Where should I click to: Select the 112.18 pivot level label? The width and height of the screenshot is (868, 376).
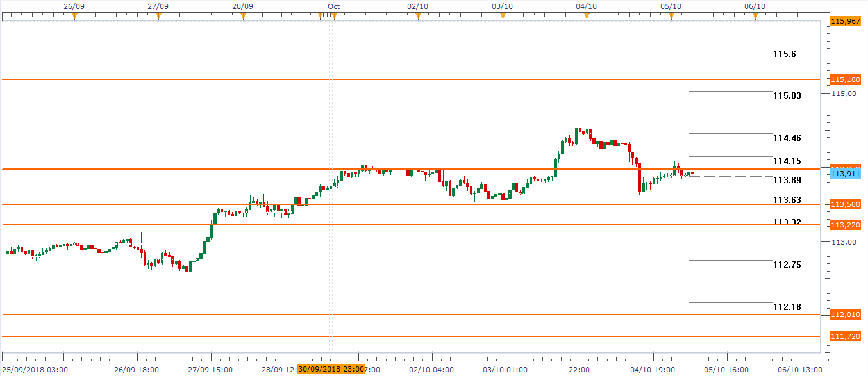click(787, 307)
